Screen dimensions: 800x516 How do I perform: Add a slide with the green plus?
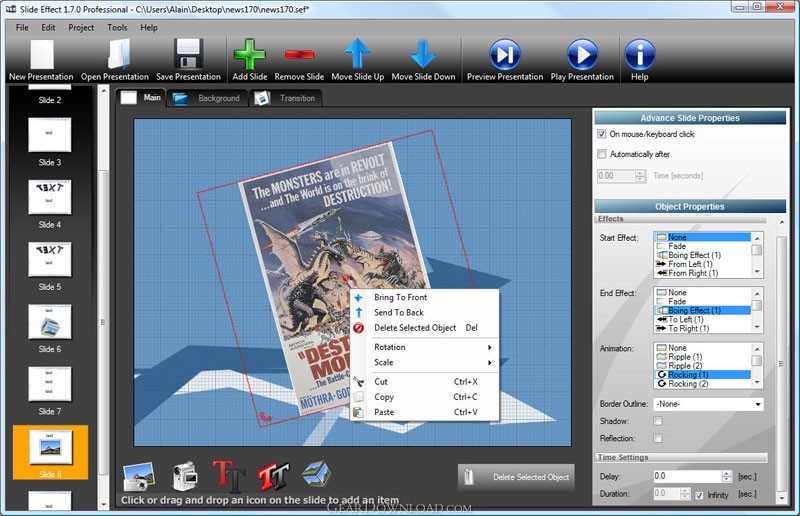249,54
